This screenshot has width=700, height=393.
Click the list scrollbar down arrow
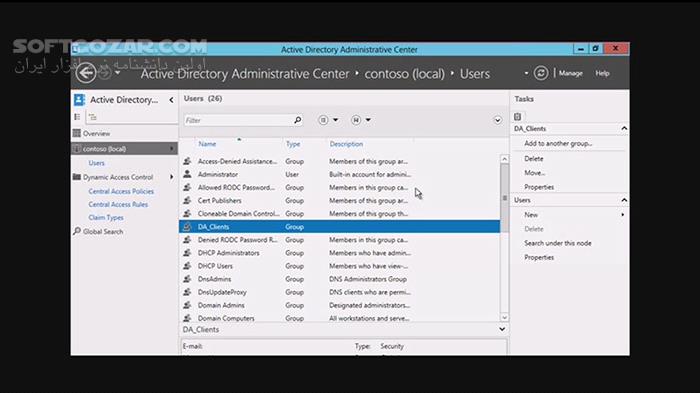coord(504,318)
